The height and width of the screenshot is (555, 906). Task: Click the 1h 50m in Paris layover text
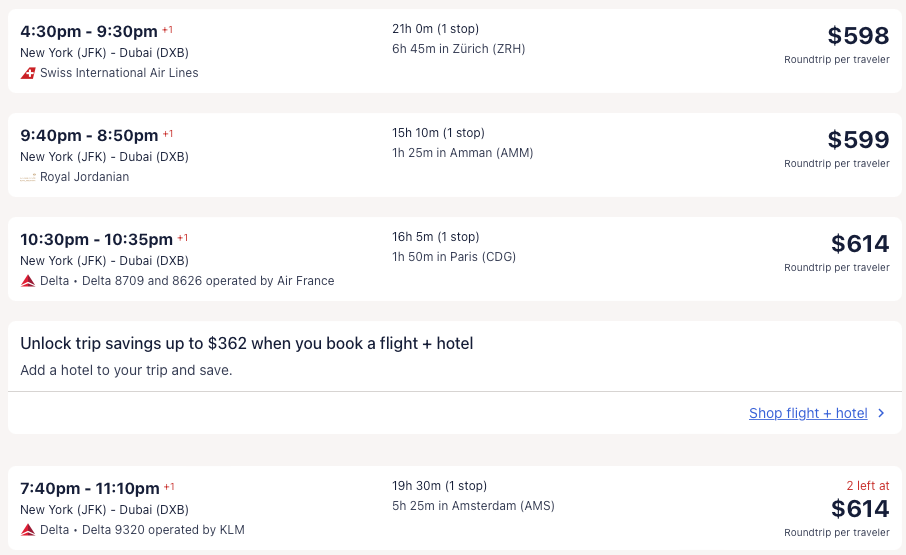coord(454,257)
